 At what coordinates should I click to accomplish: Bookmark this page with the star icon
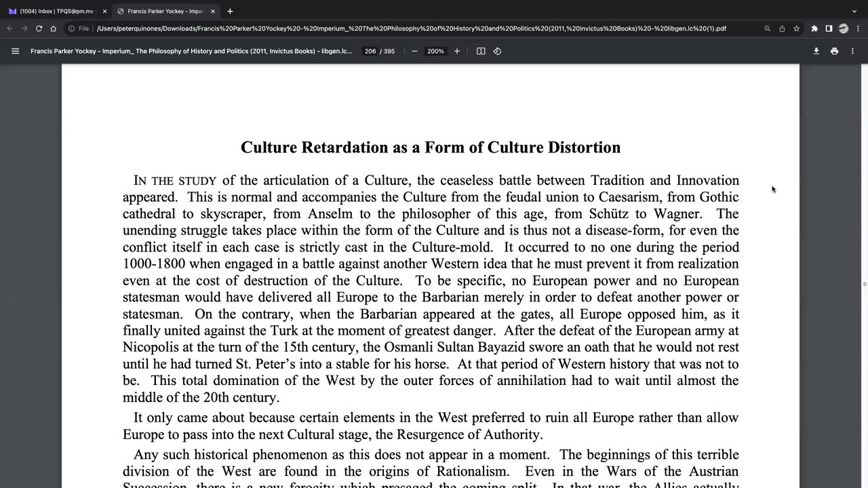[796, 28]
